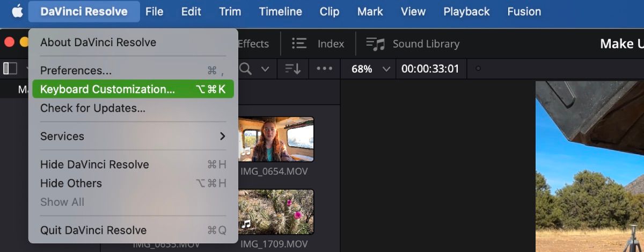Select the IMG_1709.MOV cactus clip thumbnail
This screenshot has height=252, width=644.
pyautogui.click(x=276, y=212)
